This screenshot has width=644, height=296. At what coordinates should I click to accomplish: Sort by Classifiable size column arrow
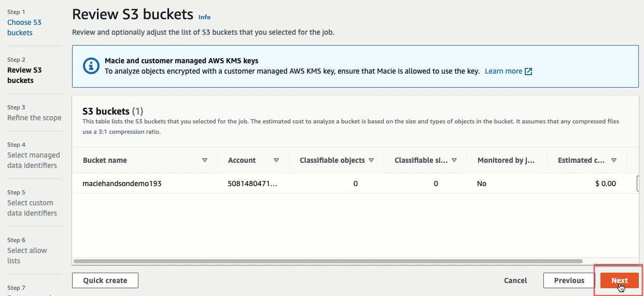click(x=454, y=160)
